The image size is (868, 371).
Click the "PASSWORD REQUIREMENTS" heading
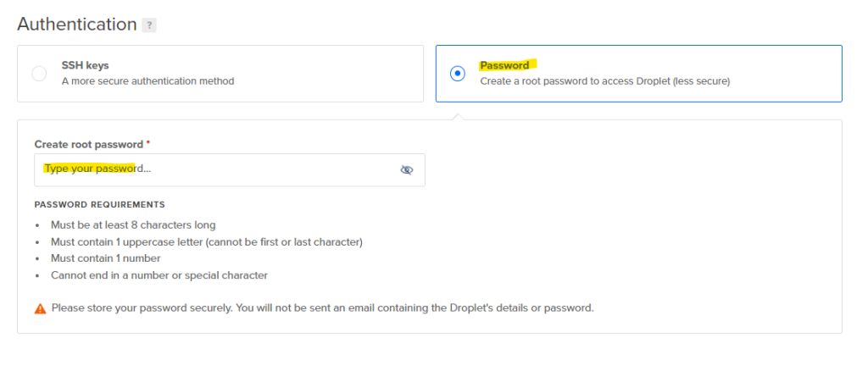click(99, 205)
